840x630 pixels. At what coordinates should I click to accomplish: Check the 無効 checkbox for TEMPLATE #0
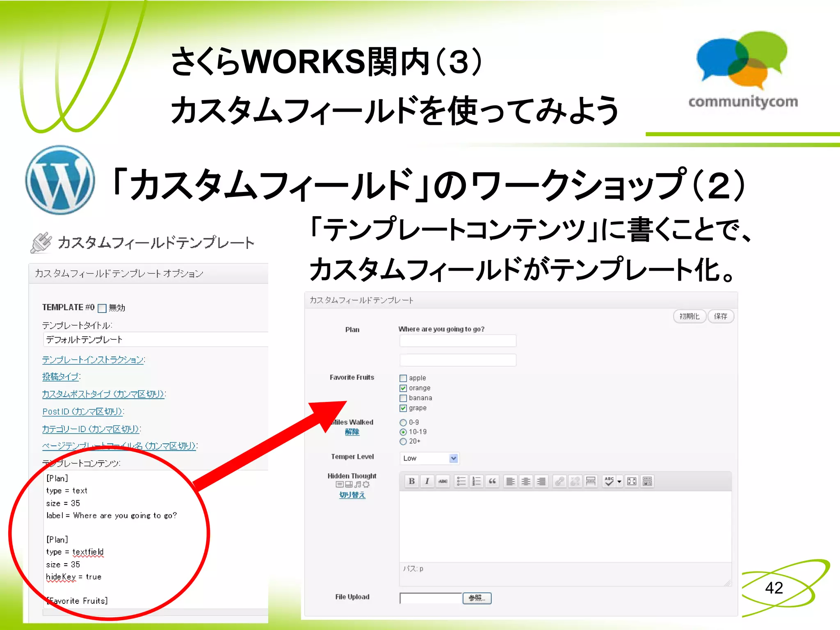tap(102, 308)
